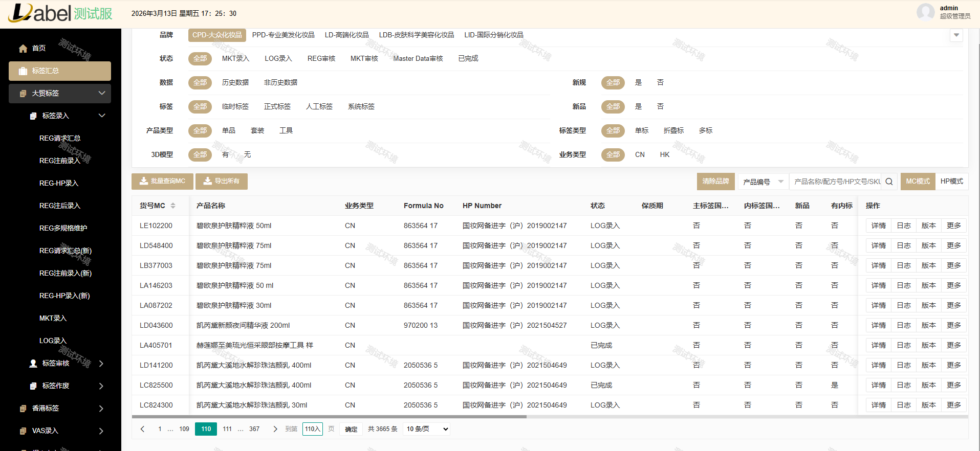Filter status by MKT录入

[235, 58]
